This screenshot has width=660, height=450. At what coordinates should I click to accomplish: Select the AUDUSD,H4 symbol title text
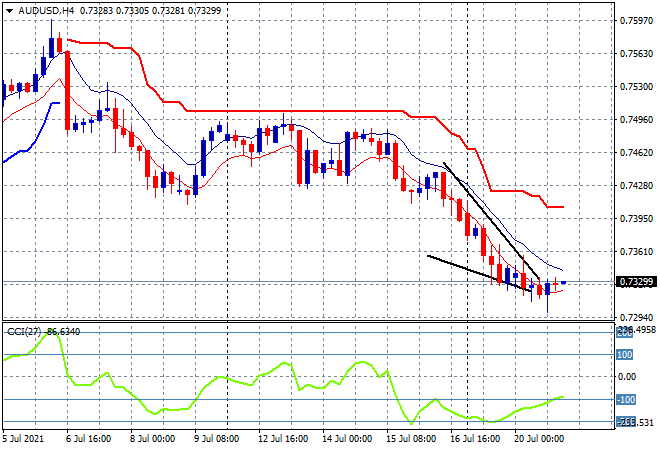46,11
